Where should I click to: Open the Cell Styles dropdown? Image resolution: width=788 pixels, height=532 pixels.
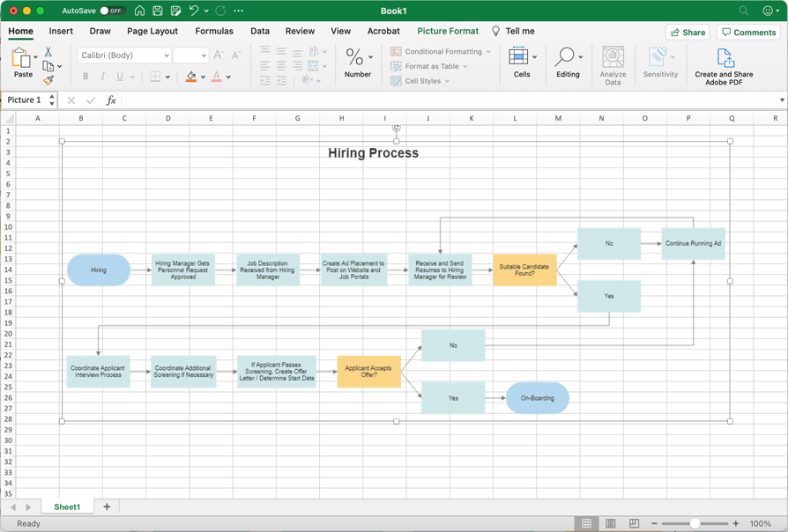[424, 80]
